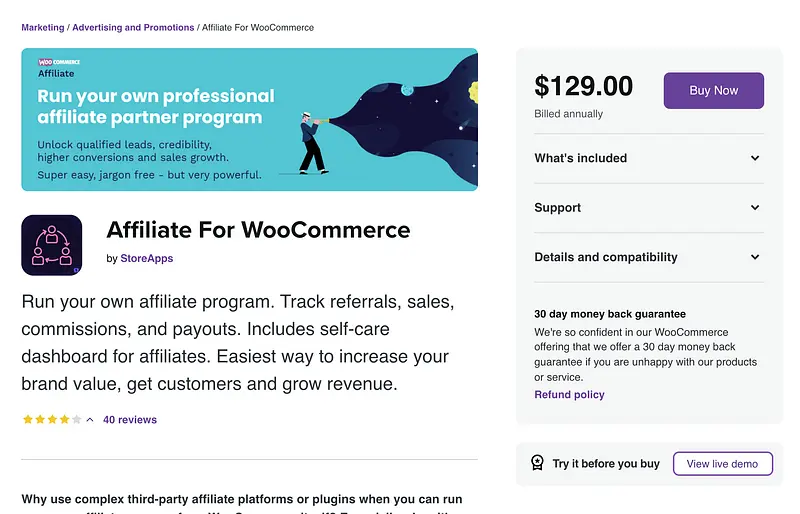Open the Refund policy link
The height and width of the screenshot is (514, 800).
(x=569, y=395)
